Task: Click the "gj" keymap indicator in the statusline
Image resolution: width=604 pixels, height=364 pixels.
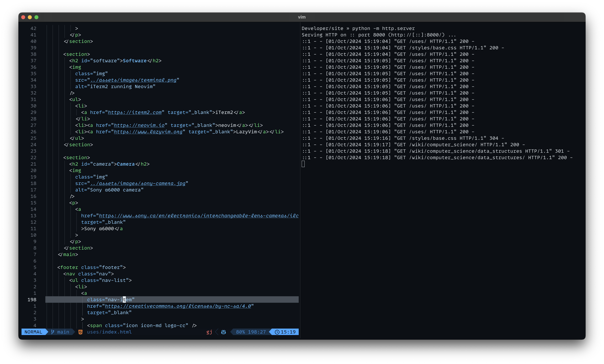Action: click(209, 332)
